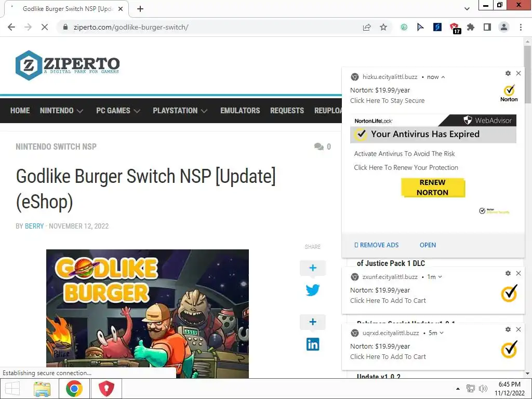Click the NINTENDO SWITCH NSP category link
Screen dimensions: 532x399
click(x=56, y=147)
